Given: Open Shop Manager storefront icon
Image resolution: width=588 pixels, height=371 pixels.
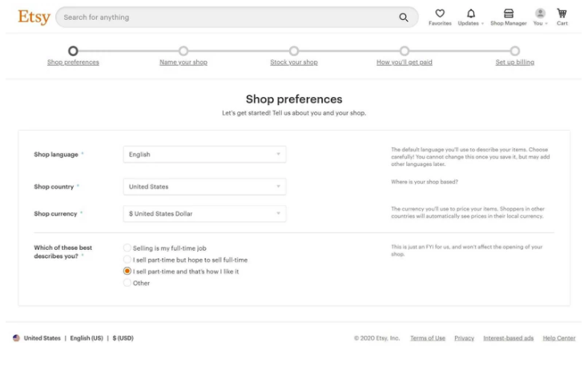Looking at the screenshot, I should click(509, 14).
